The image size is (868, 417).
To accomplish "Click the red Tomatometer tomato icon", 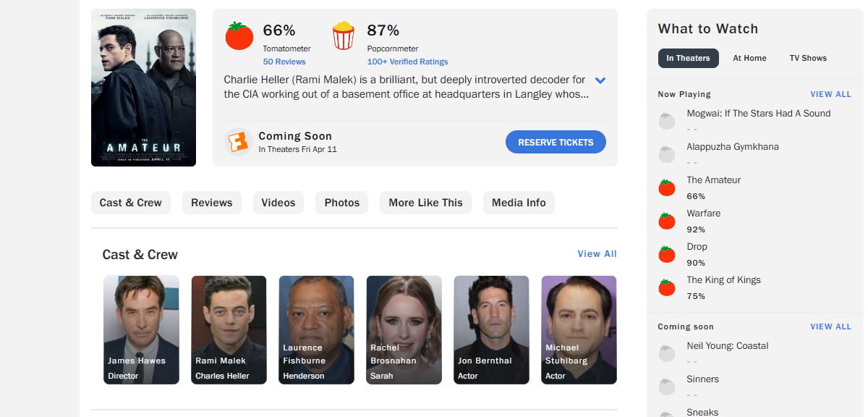I will tap(239, 36).
